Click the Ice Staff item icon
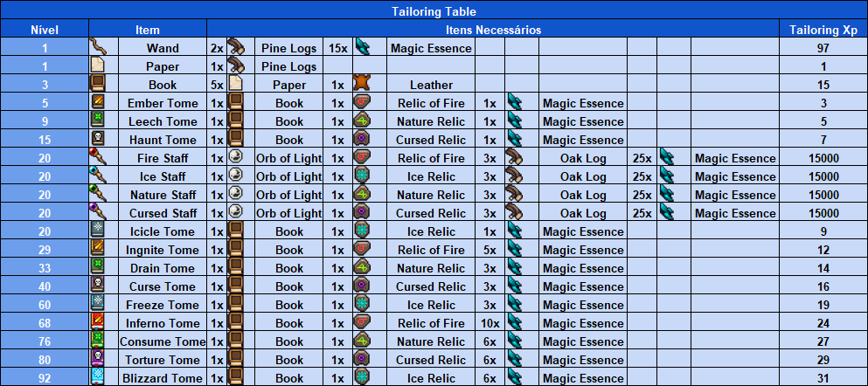 tap(98, 176)
